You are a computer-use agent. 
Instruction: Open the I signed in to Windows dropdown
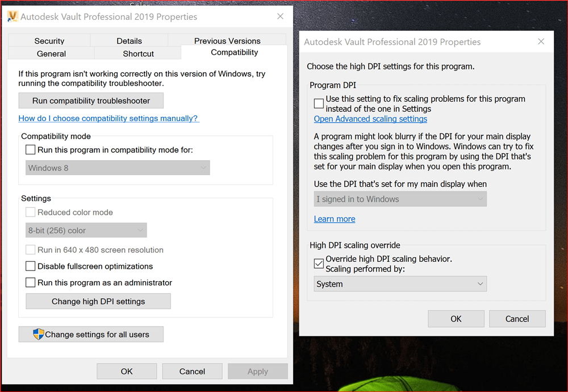400,199
